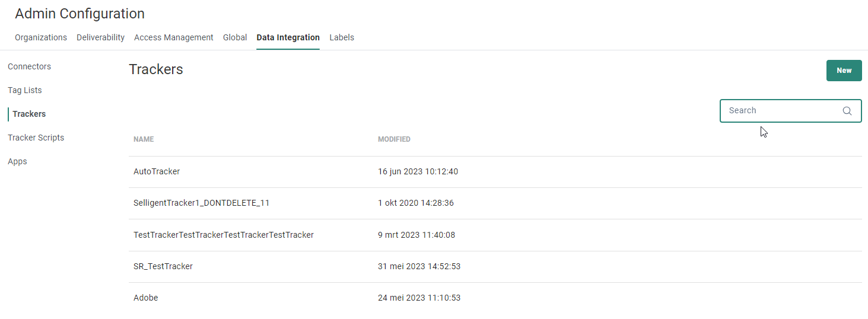Switch to the Labels tab
This screenshot has height=319, width=868.
coord(342,37)
